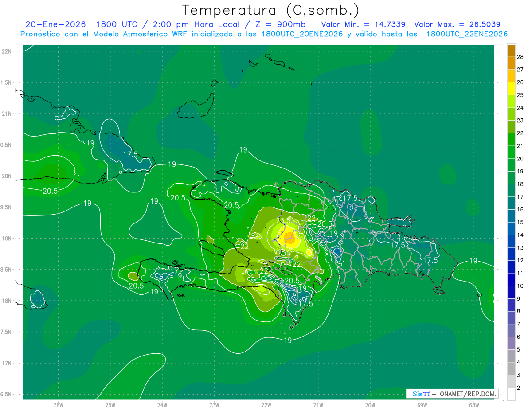Click the 70W longitude axis label

(x=370, y=405)
